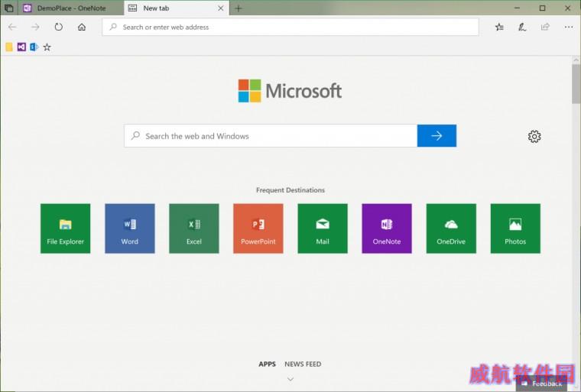Click the Share icon in toolbar
The height and width of the screenshot is (392, 581).
pyautogui.click(x=545, y=27)
